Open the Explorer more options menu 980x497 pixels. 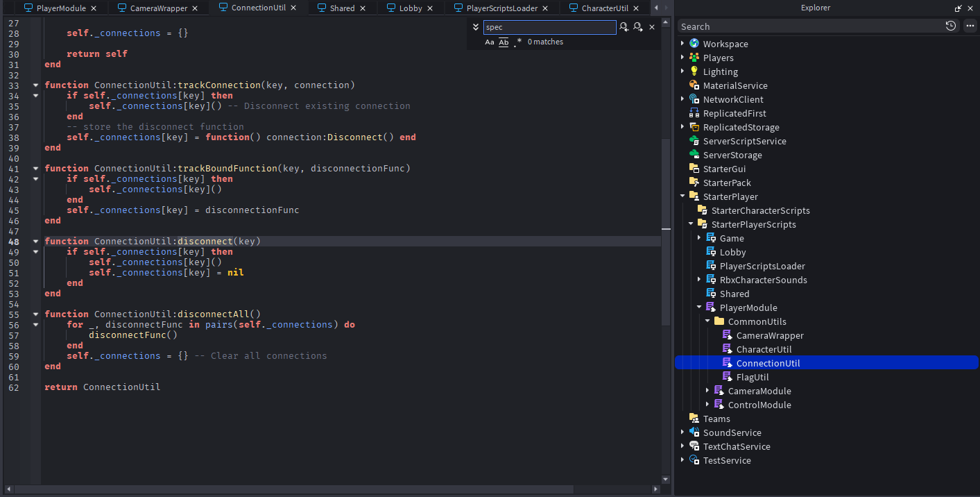click(x=970, y=26)
